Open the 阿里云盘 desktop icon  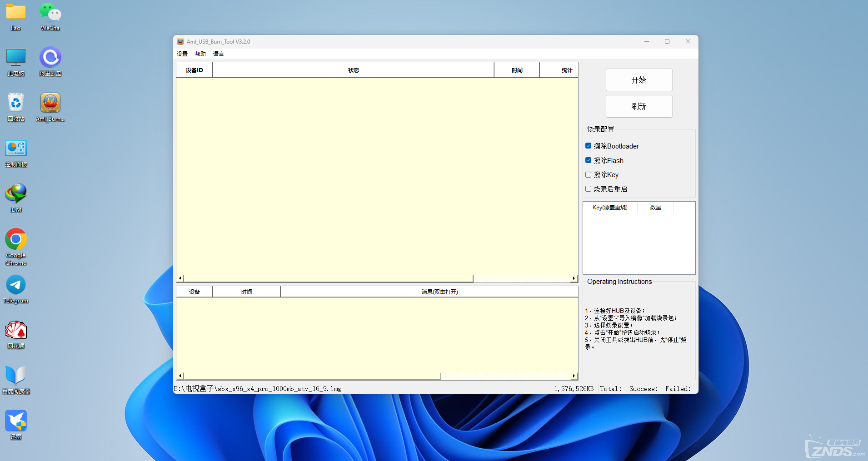50,58
